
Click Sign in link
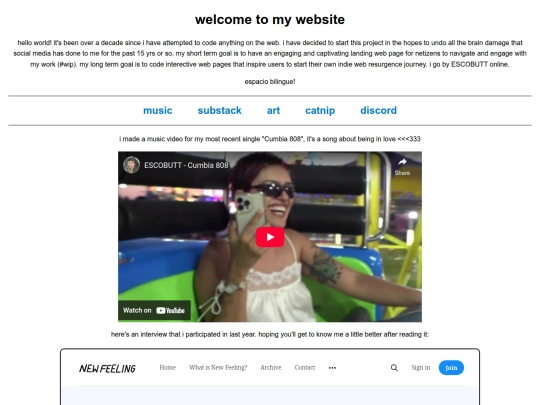pos(420,367)
